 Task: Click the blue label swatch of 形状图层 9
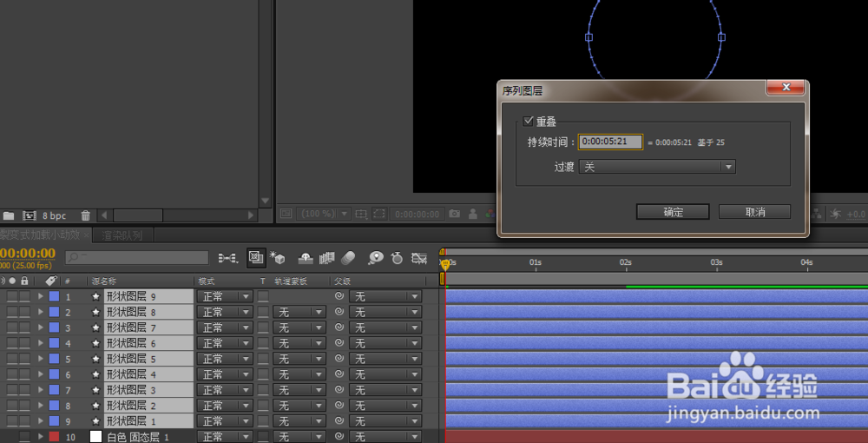pos(54,296)
